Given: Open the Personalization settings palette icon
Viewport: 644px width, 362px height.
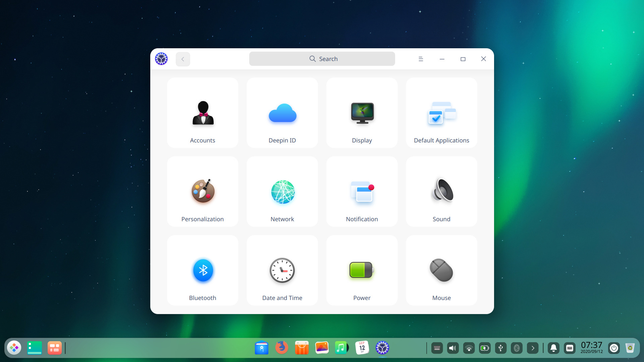Looking at the screenshot, I should click(x=202, y=191).
